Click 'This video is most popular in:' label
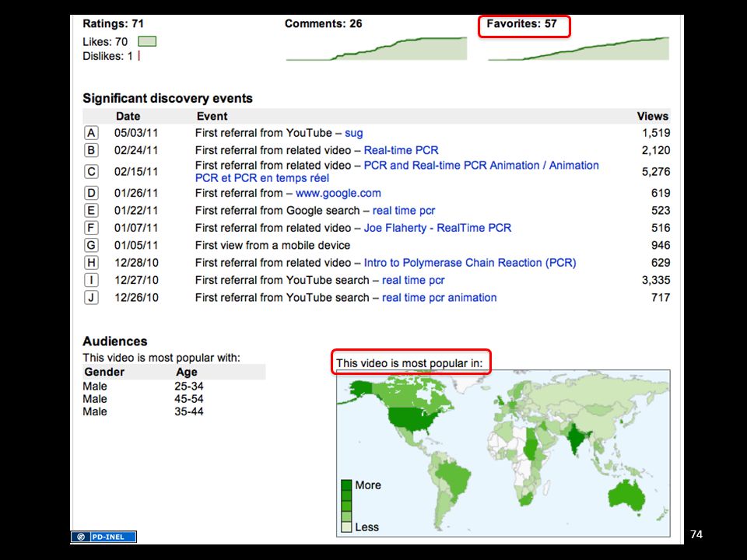The image size is (747, 560). coord(409,363)
